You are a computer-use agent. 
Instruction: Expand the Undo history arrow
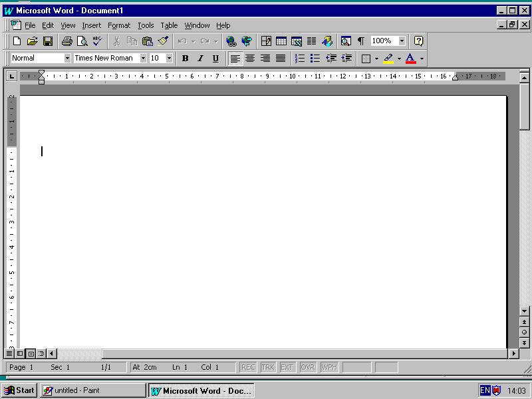[193, 41]
